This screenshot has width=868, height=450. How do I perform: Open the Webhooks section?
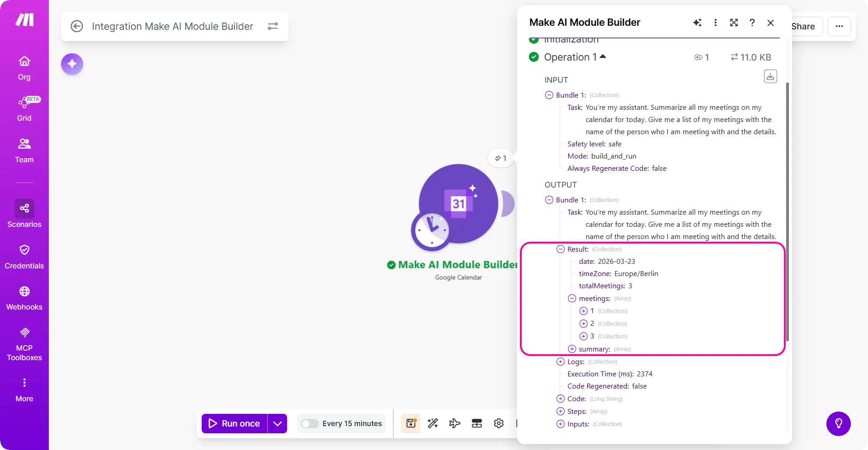pyautogui.click(x=24, y=298)
